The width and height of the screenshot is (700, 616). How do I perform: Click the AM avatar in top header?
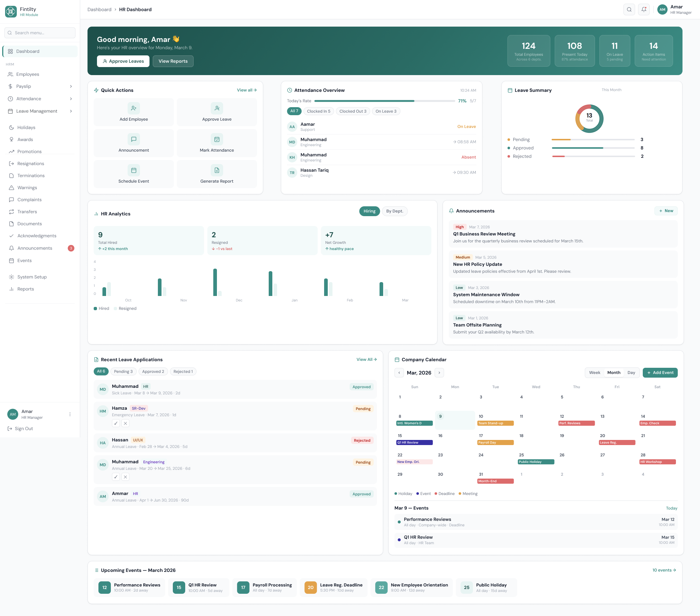(662, 9)
